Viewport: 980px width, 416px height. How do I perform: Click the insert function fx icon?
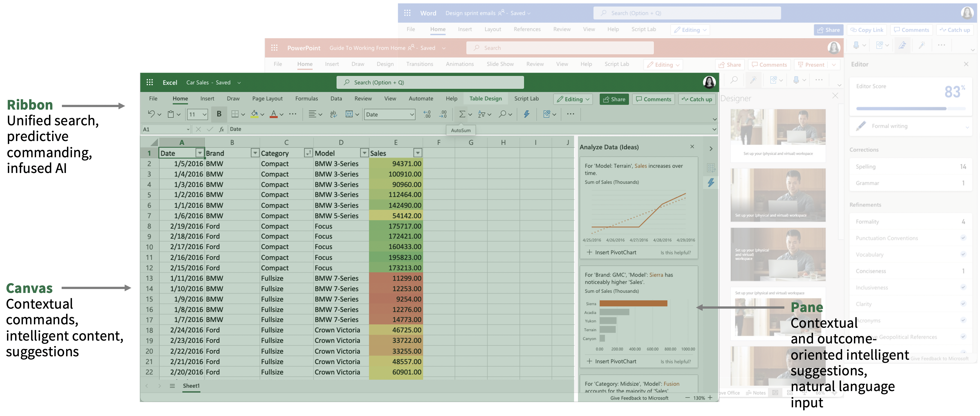pyautogui.click(x=221, y=130)
